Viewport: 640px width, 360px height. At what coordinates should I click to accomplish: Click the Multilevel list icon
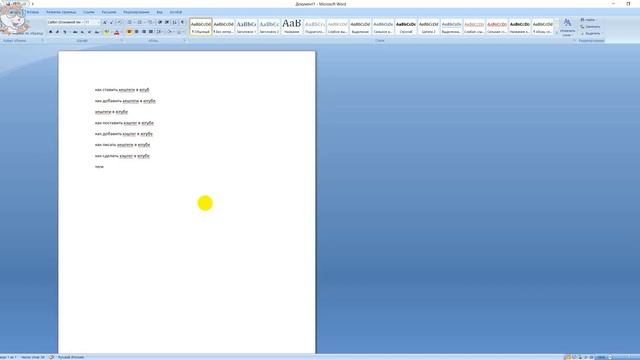coord(150,22)
